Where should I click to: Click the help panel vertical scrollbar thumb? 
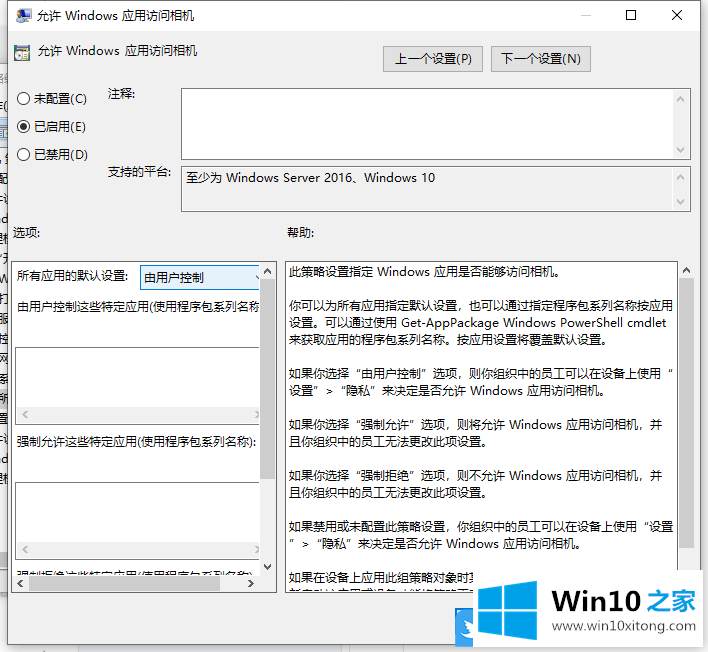point(686,413)
